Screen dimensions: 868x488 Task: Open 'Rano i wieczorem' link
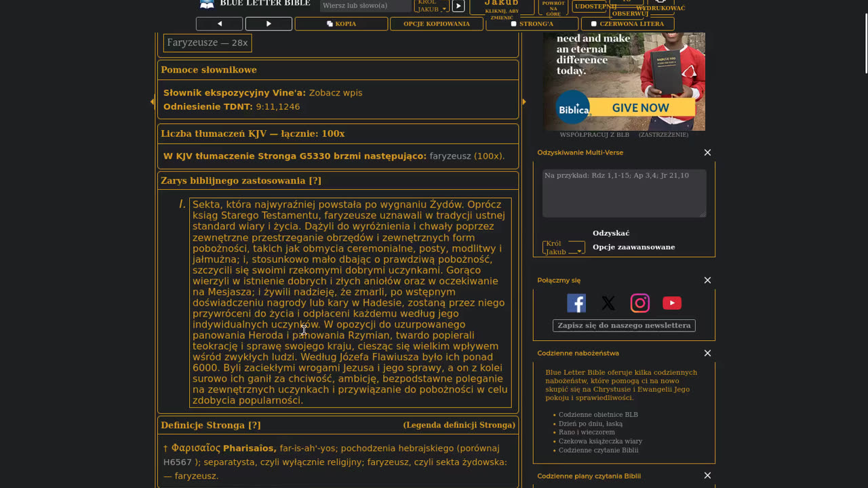[587, 432]
